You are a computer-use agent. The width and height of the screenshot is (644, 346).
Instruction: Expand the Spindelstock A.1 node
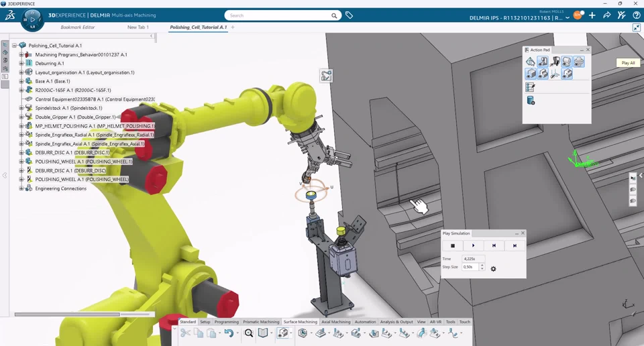click(x=21, y=108)
